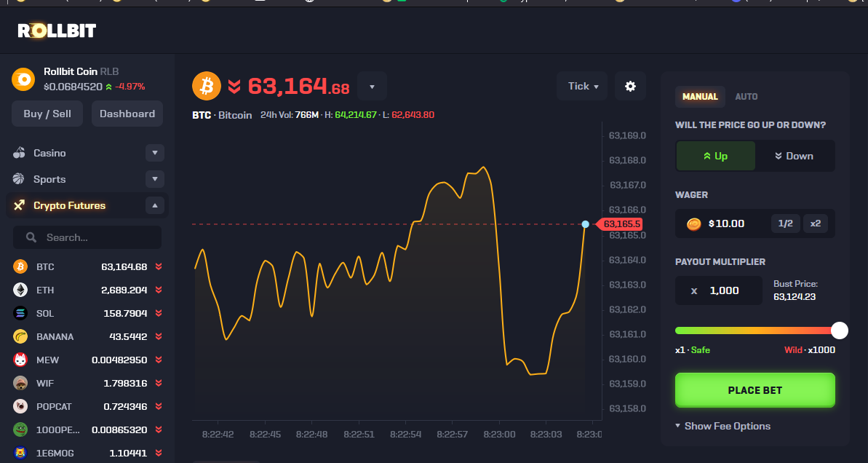Select the WIF coin icon
Screen dimensions: 868x463
(20, 383)
